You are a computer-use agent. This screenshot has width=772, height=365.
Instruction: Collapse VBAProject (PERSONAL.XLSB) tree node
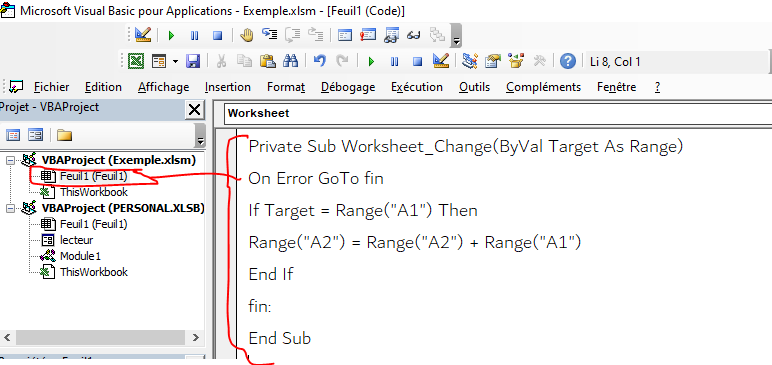(x=10, y=208)
